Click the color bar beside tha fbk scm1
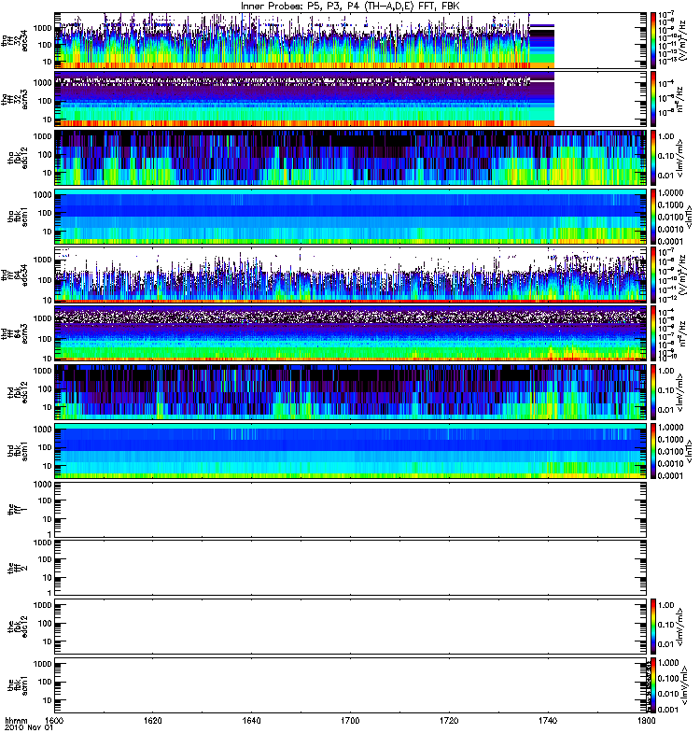Viewport: 700px width, 747px height. point(653,217)
